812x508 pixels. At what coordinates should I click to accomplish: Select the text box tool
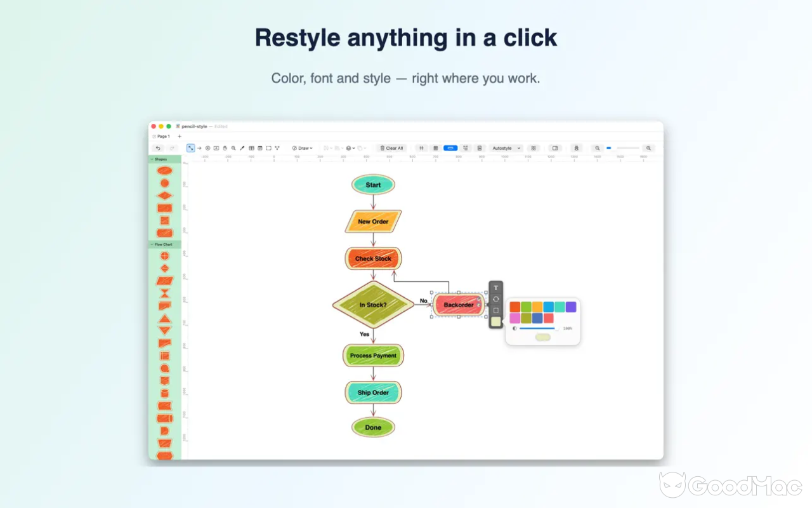pos(216,148)
